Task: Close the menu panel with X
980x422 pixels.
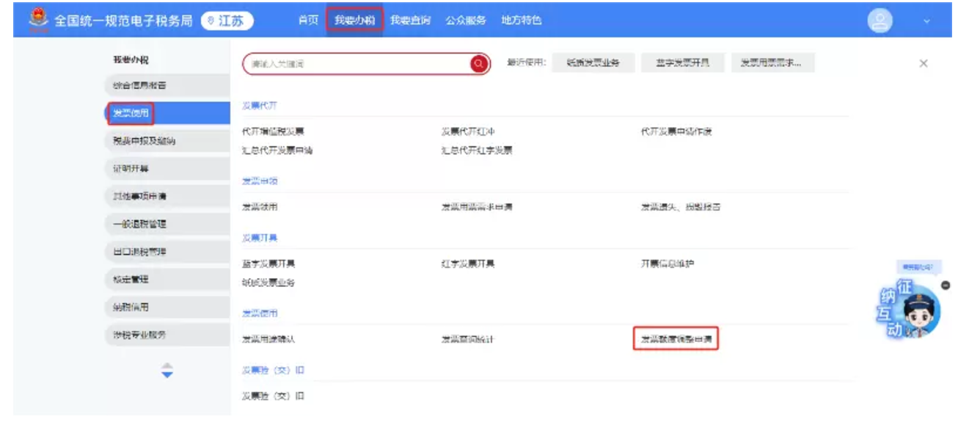Action: (924, 64)
